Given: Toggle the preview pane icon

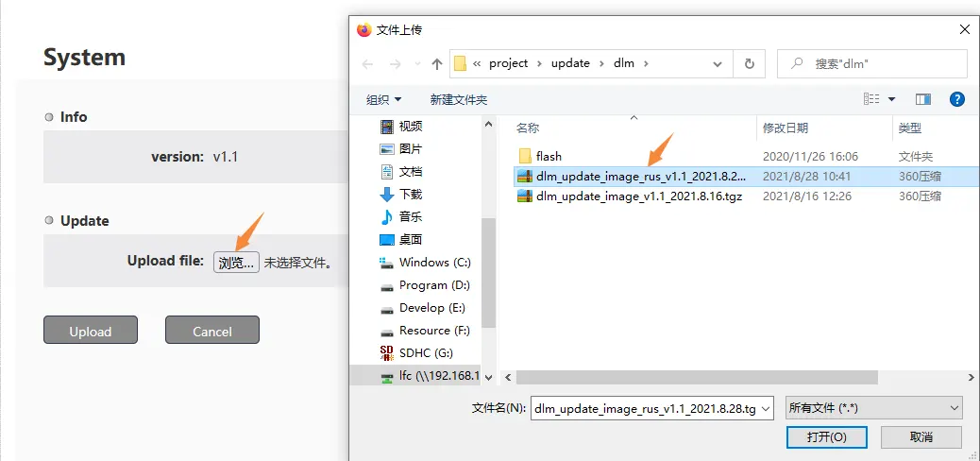Looking at the screenshot, I should click(923, 99).
